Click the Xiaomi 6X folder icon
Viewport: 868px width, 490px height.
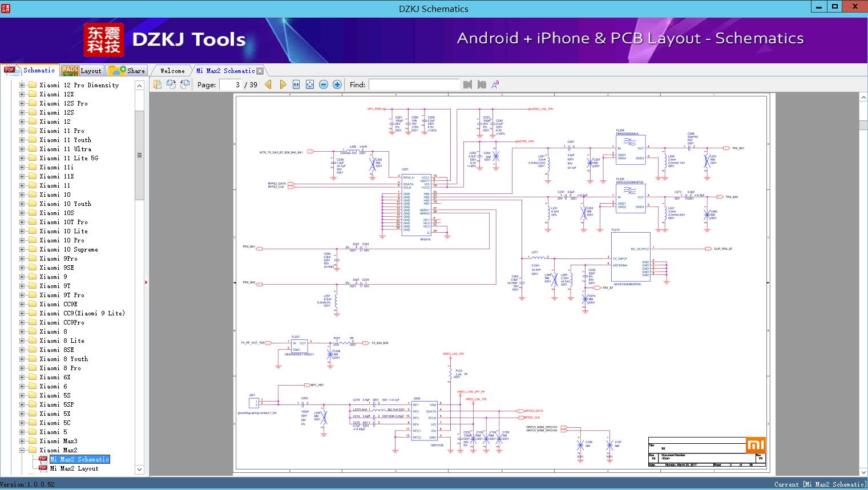[33, 377]
